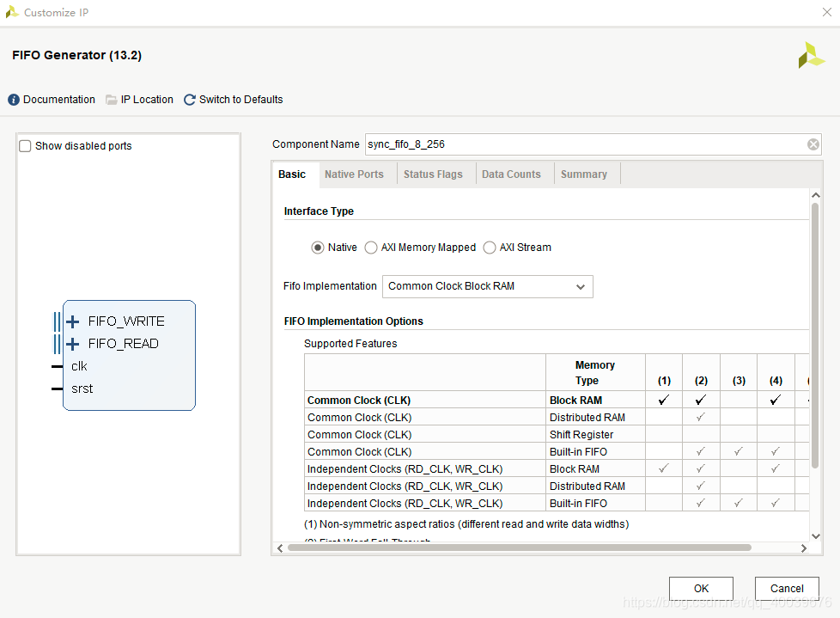Click the clk port on the IP symbol
The height and width of the screenshot is (618, 840).
coord(79,367)
